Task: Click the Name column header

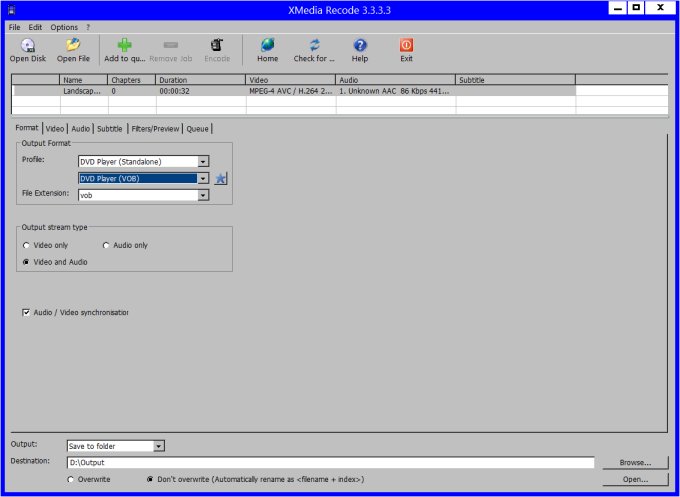Action: [x=83, y=80]
